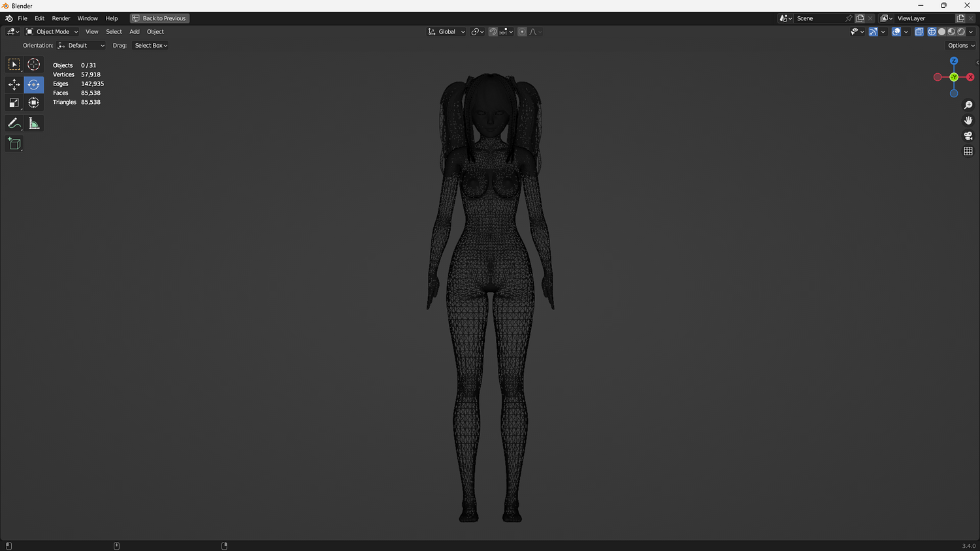This screenshot has width=980, height=551.
Task: Toggle proportional editing
Action: tap(522, 31)
